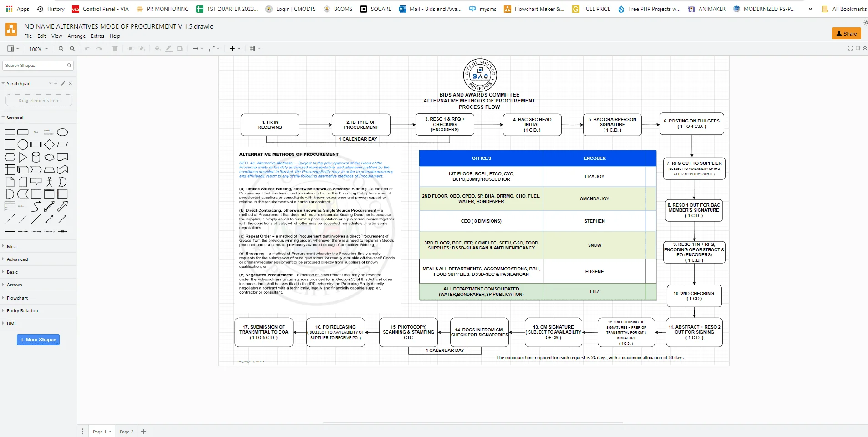Image resolution: width=868 pixels, height=437 pixels.
Task: Select the Text shape in General
Action: click(36, 132)
